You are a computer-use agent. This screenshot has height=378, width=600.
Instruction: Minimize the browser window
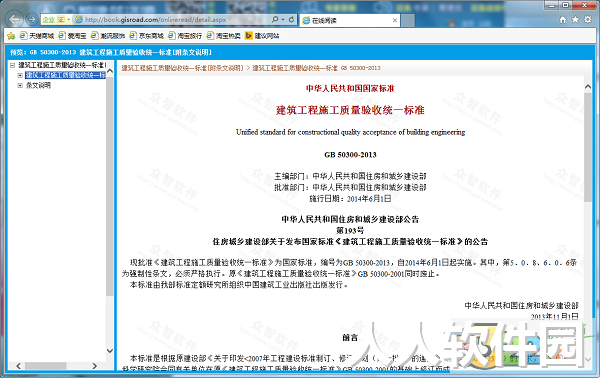point(551,5)
